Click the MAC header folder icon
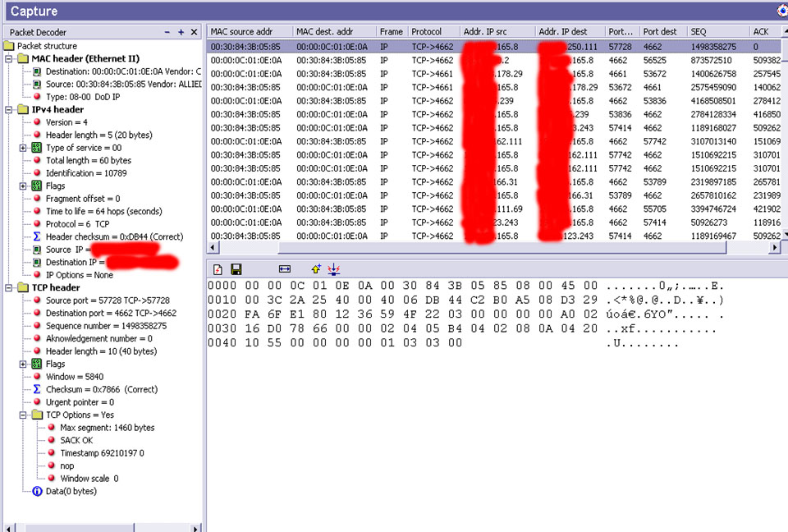 pos(22,59)
